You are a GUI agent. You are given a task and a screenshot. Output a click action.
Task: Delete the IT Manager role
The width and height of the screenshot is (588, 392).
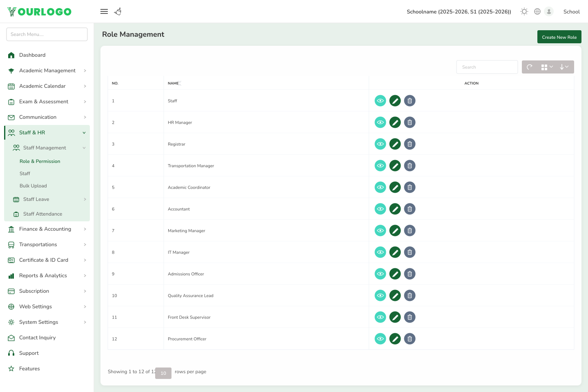410,252
